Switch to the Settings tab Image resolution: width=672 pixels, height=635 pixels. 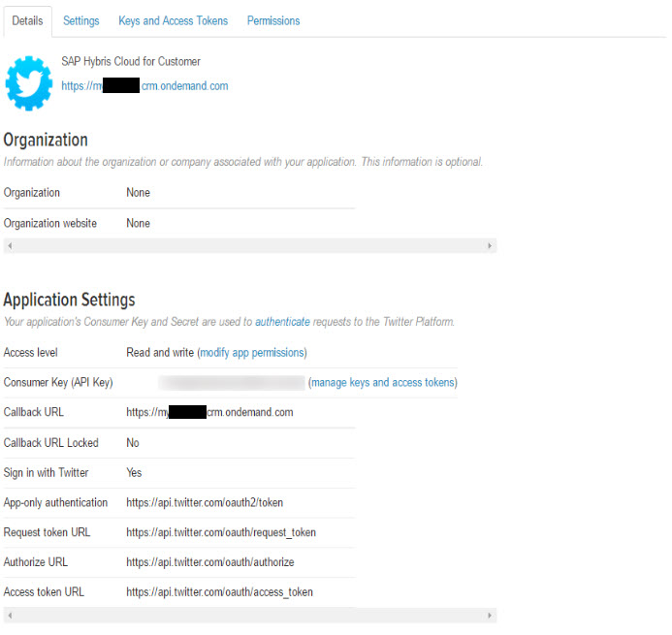pyautogui.click(x=81, y=20)
